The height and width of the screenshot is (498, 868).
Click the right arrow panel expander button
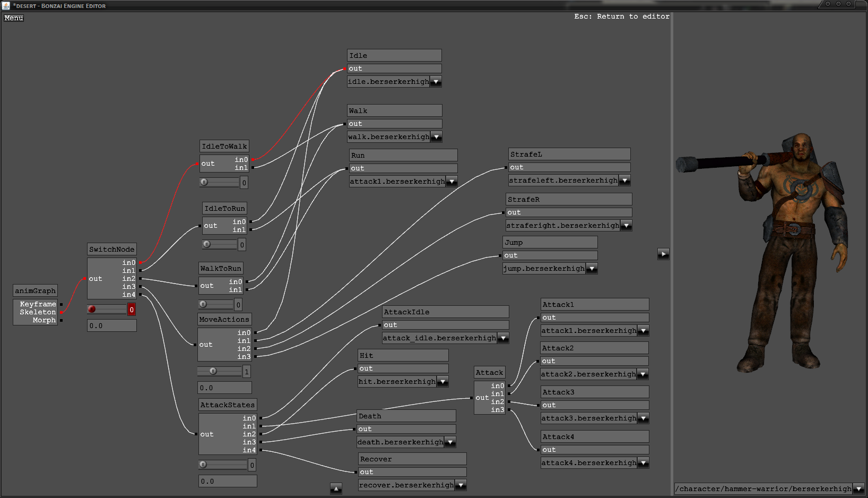coord(663,254)
